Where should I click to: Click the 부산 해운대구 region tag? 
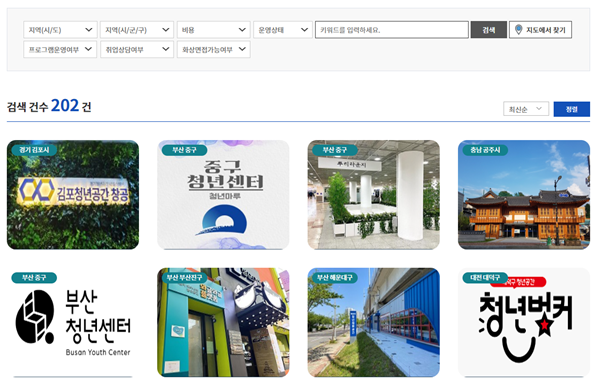(x=335, y=278)
